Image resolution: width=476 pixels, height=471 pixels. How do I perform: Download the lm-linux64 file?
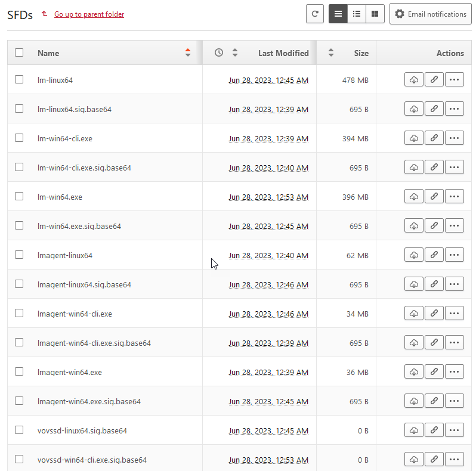[413, 79]
